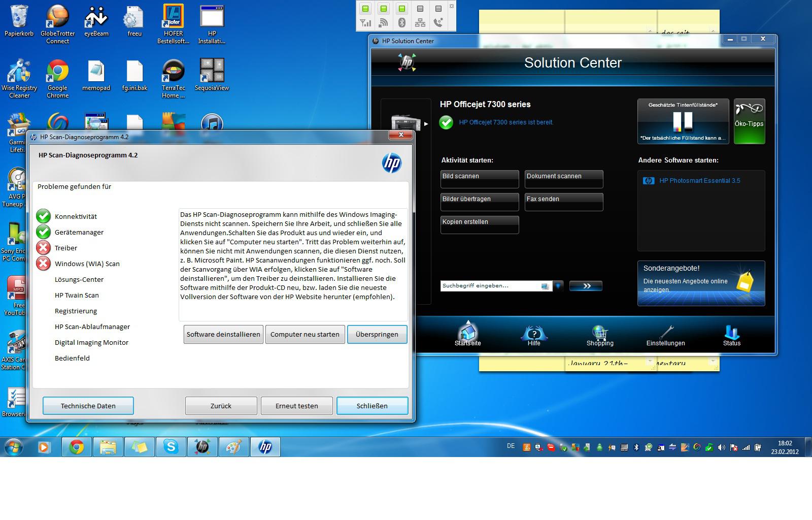Open Einstellungen in the Solution Center bottom bar
Viewport: 812px width, 520px height.
(x=665, y=335)
